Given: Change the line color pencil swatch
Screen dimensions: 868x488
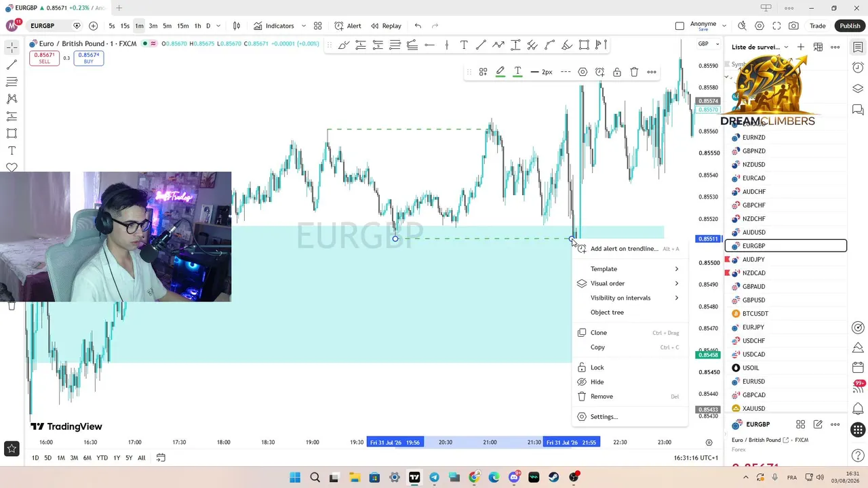Looking at the screenshot, I should pos(500,72).
